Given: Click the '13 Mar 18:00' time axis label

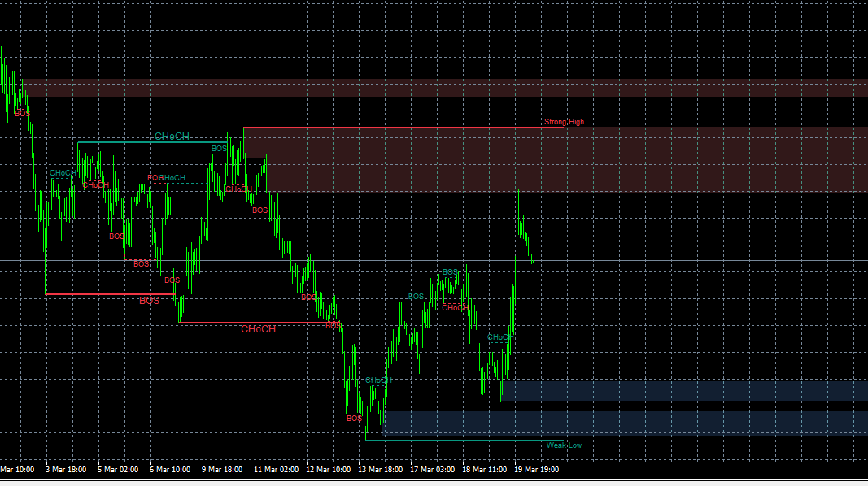Looking at the screenshot, I should click(380, 470).
